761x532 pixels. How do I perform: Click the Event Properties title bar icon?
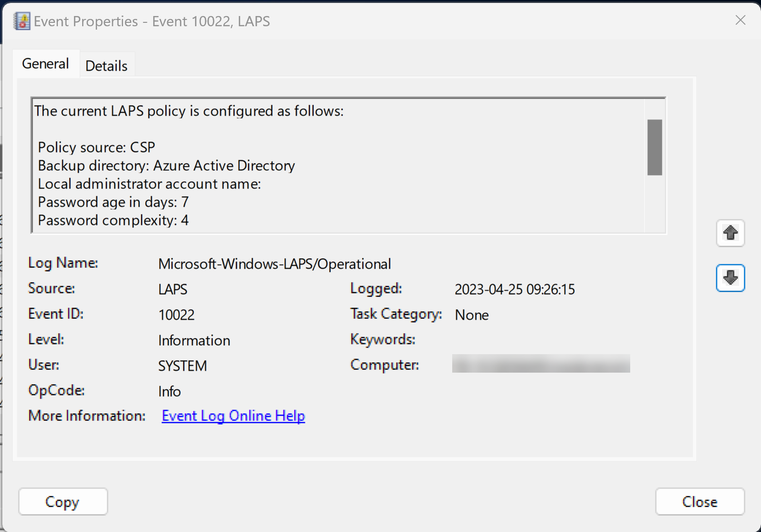(x=22, y=21)
